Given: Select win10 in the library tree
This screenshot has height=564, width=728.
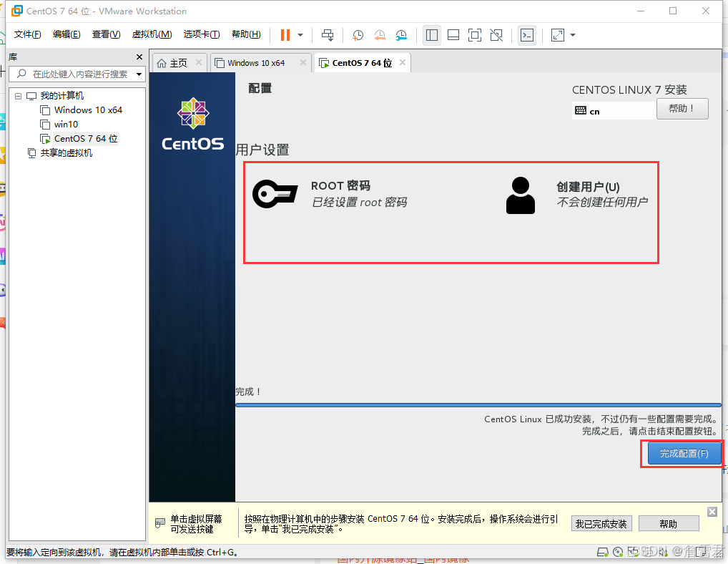Looking at the screenshot, I should pyautogui.click(x=66, y=125).
